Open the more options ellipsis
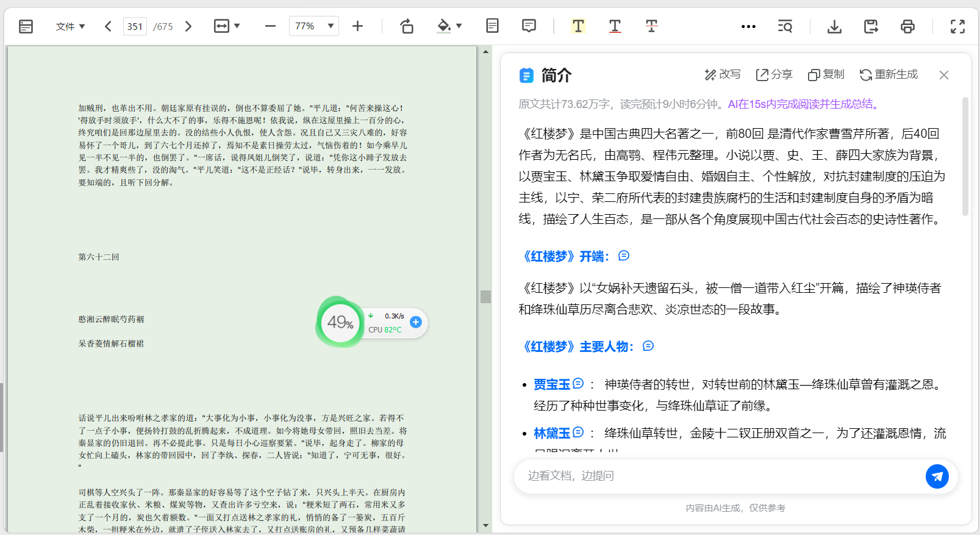Screen dimensions: 980x535 click(x=748, y=26)
